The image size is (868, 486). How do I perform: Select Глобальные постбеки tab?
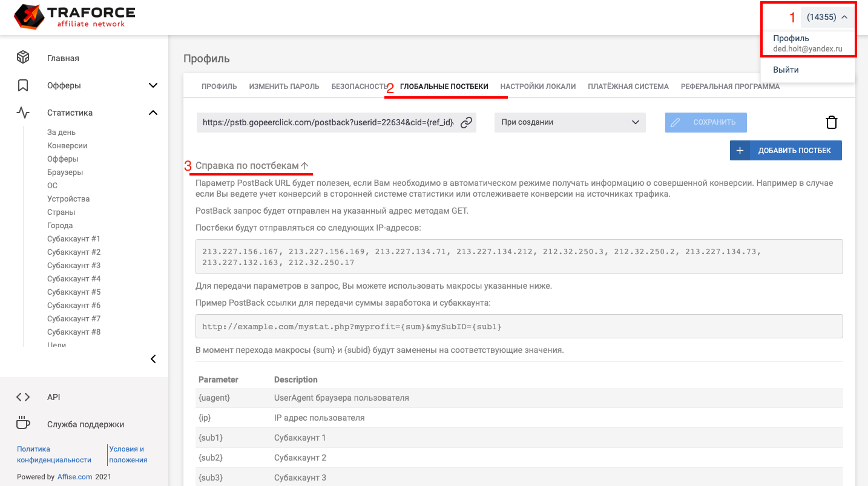click(444, 87)
